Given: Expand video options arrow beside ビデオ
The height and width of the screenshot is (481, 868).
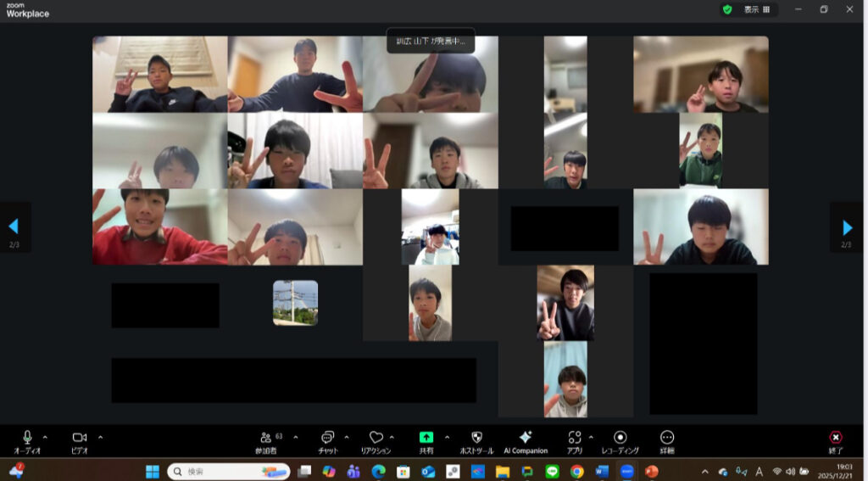Looking at the screenshot, I should click(100, 437).
